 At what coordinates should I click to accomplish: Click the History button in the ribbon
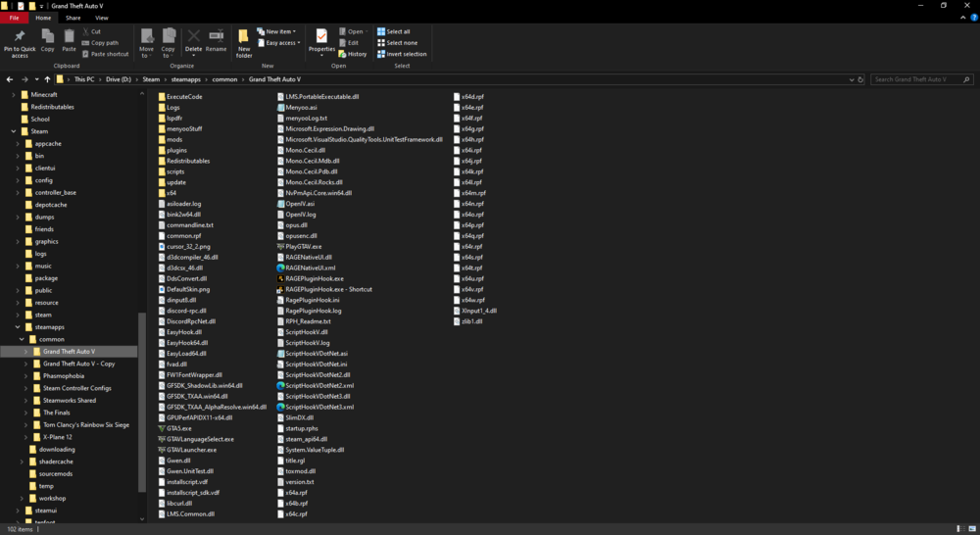coord(353,54)
